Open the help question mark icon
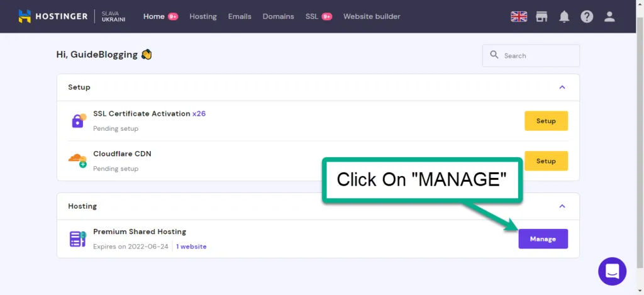This screenshot has height=295, width=644. click(587, 17)
